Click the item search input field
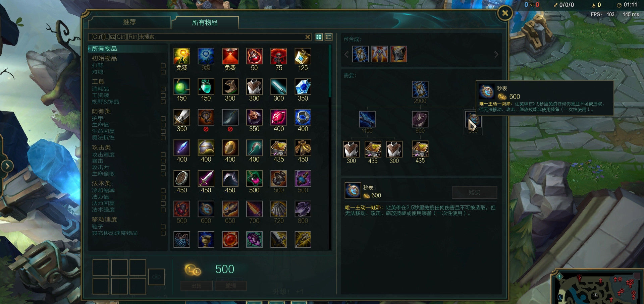This screenshot has width=644, height=304. click(196, 37)
